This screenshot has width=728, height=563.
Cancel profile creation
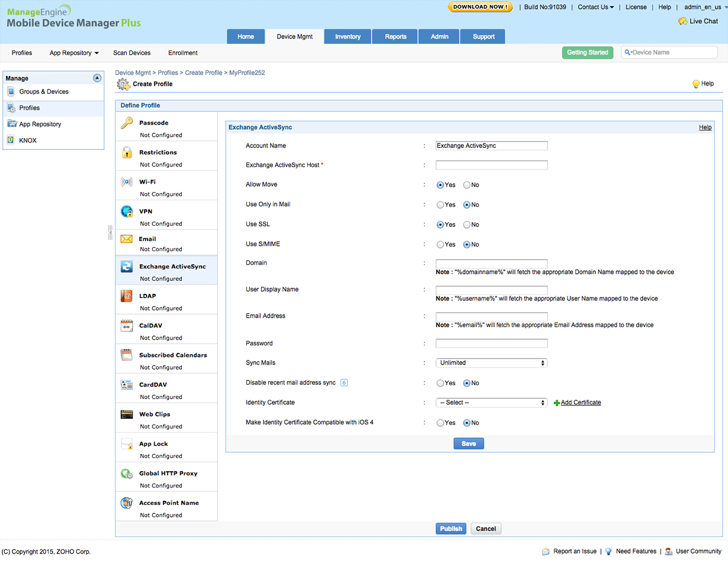[x=486, y=529]
